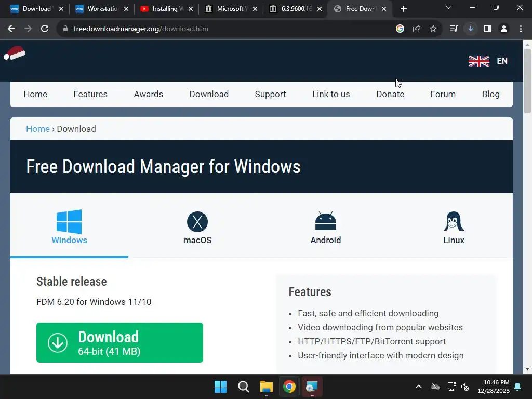Open the Features navigation item

click(x=90, y=95)
